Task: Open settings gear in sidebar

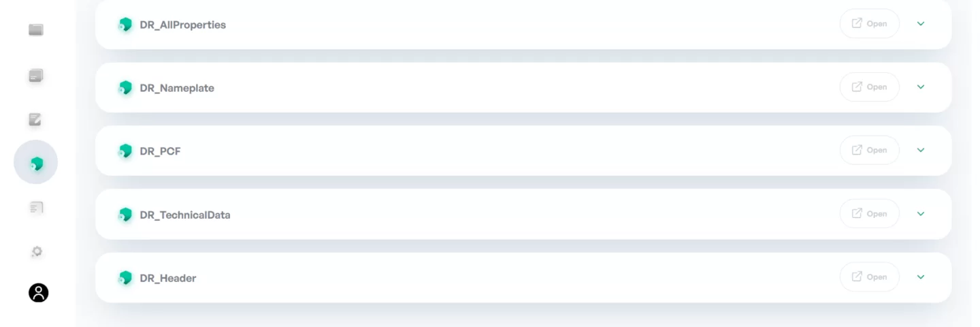Action: (37, 251)
